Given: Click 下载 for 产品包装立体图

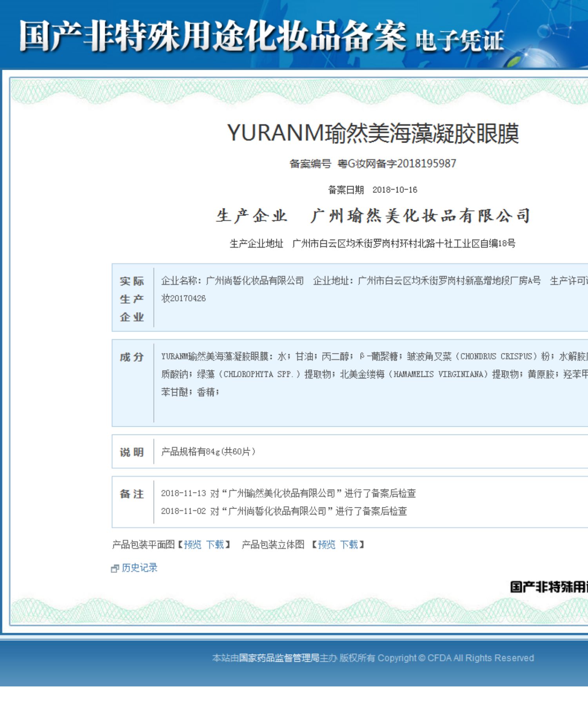Looking at the screenshot, I should click(x=349, y=545).
